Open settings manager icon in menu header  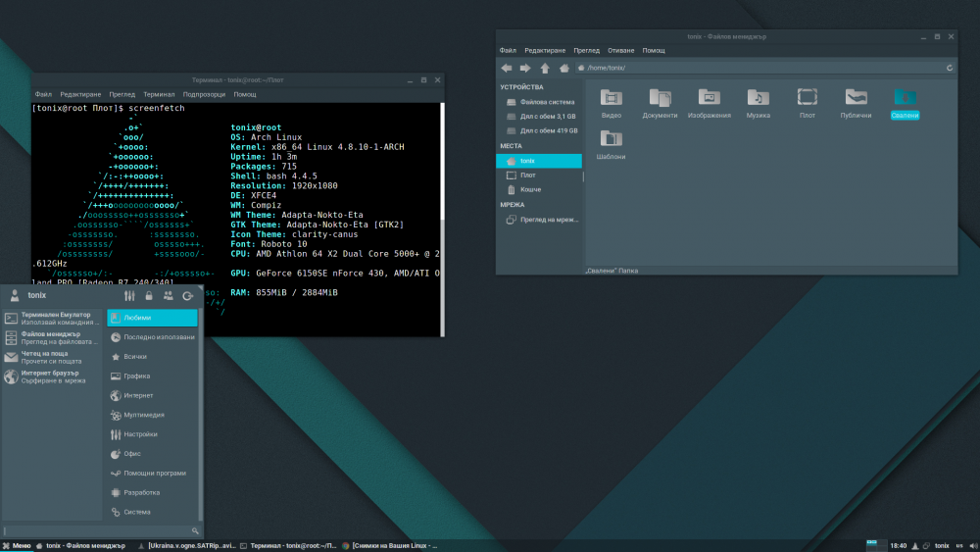[129, 296]
